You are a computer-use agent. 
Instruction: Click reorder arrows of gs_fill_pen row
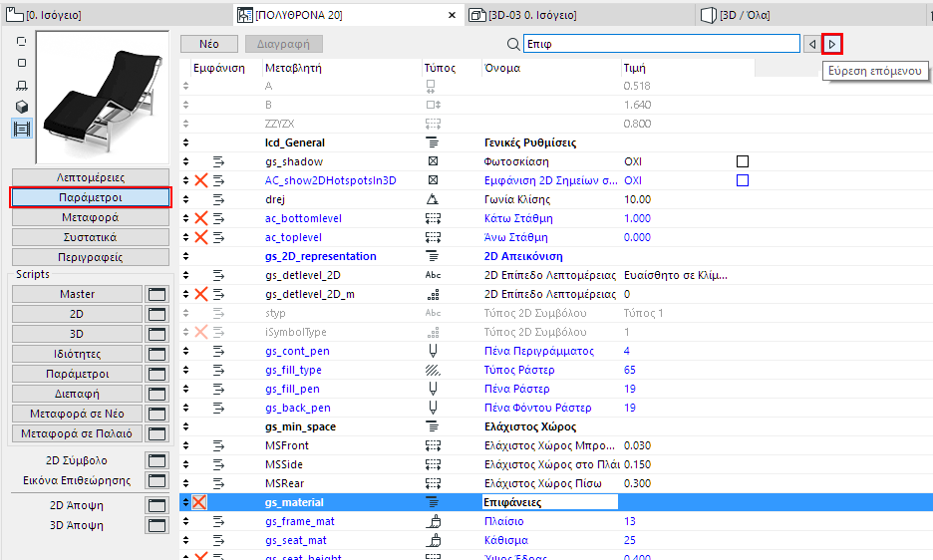185,389
